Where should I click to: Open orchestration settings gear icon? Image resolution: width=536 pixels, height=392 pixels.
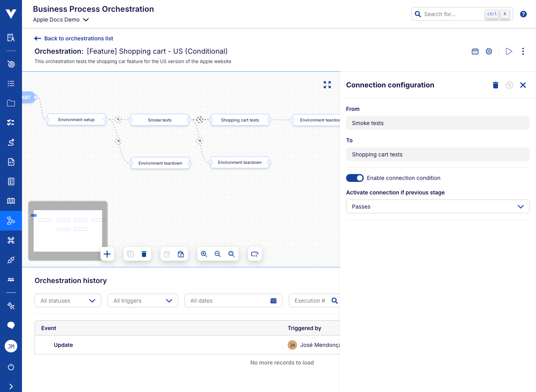(x=489, y=51)
